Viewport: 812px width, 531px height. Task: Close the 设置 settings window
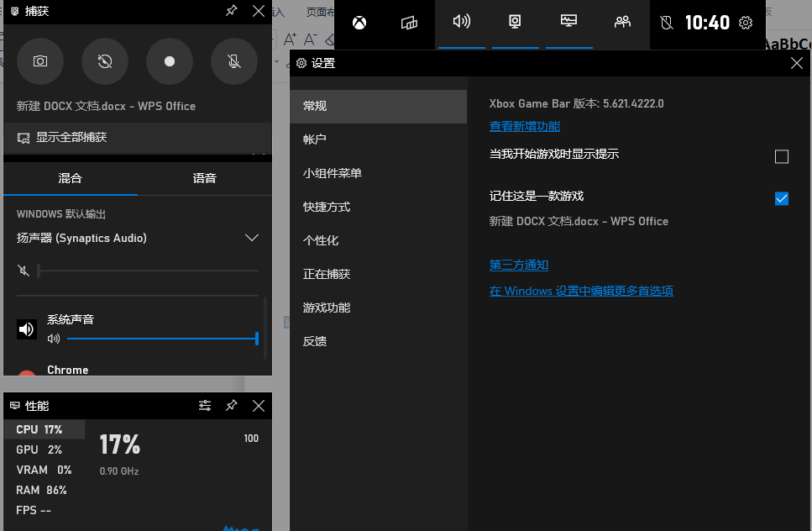[797, 63]
